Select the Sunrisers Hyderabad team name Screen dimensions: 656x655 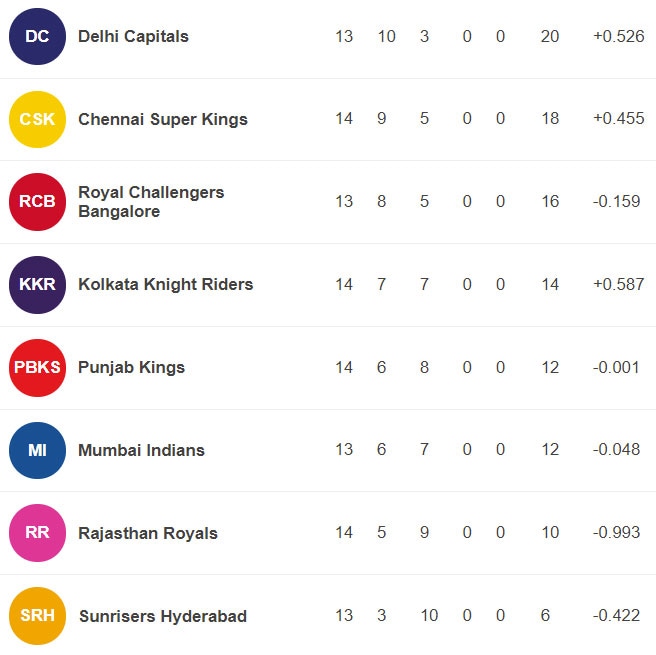pyautogui.click(x=163, y=616)
